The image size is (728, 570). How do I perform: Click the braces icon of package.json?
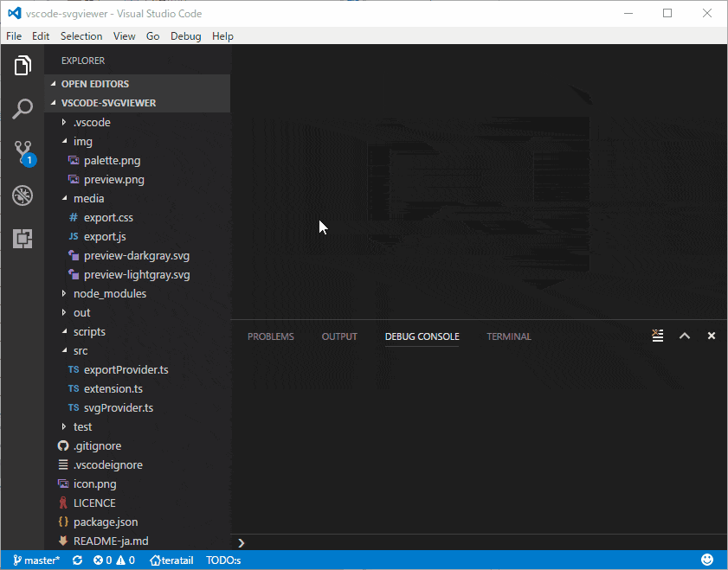[x=63, y=522]
